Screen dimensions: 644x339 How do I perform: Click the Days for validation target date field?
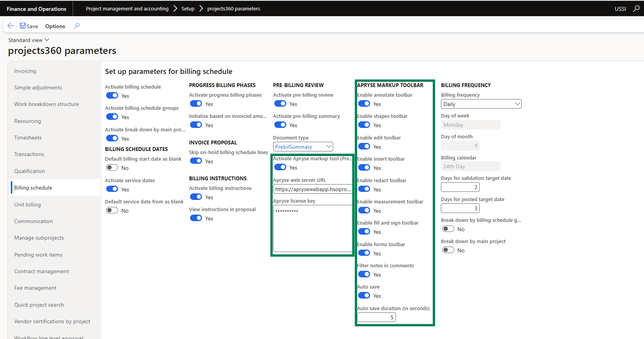pos(460,187)
